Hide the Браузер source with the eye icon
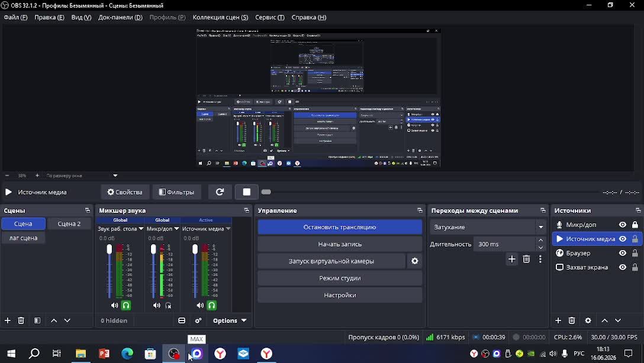This screenshot has height=363, width=644. click(x=623, y=253)
